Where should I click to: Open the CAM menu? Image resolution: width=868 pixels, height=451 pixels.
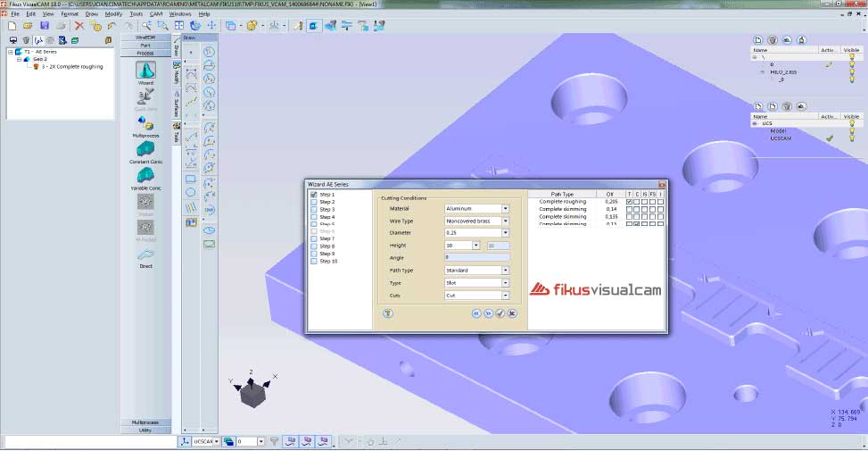click(156, 14)
